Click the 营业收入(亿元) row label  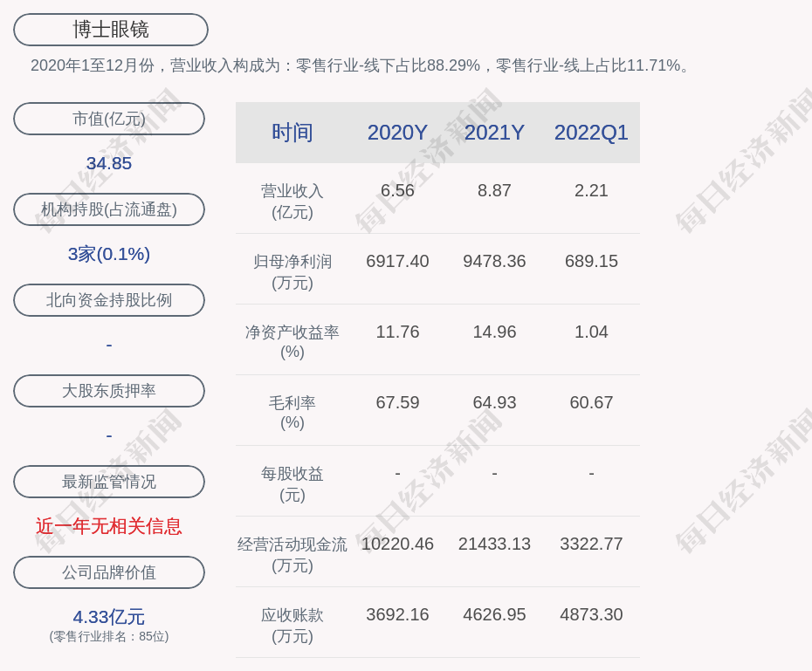(292, 202)
